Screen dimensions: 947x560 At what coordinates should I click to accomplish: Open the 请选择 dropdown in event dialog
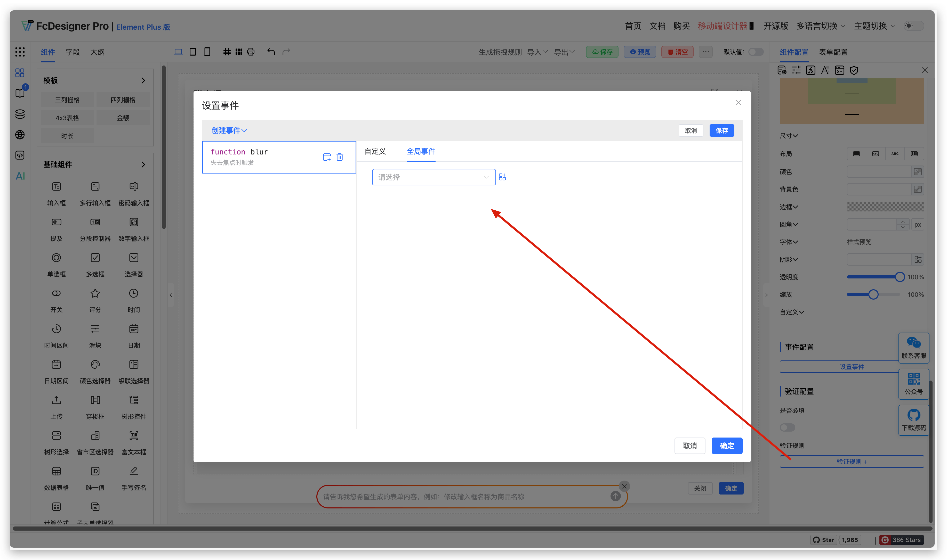pyautogui.click(x=433, y=177)
